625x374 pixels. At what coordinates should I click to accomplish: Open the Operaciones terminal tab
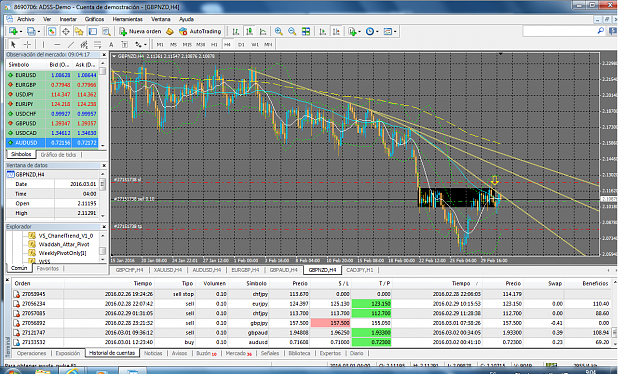point(31,353)
